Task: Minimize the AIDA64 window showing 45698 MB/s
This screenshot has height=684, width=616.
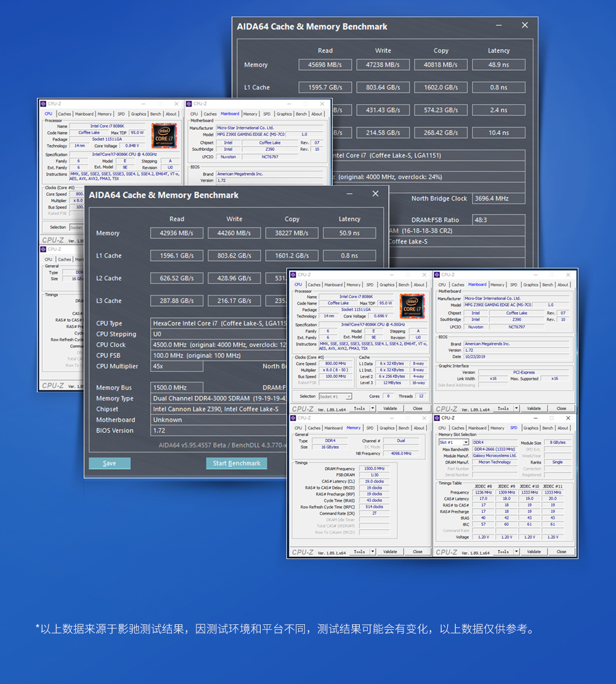Action: coord(498,25)
